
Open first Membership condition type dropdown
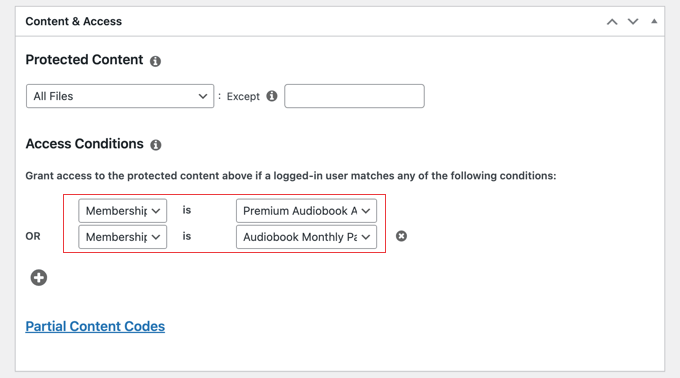point(122,211)
